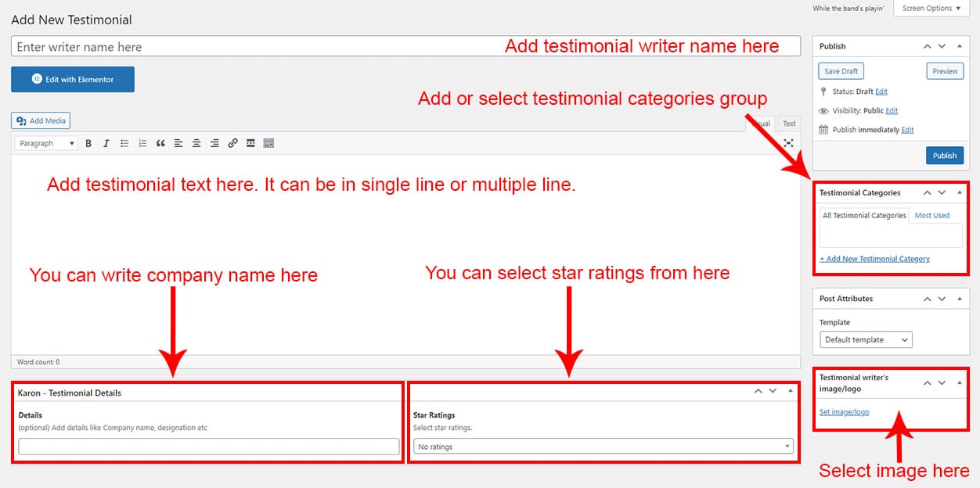Screen dimensions: 980x488
Task: Toggle bold formatting in the editor toolbar
Action: coord(88,144)
